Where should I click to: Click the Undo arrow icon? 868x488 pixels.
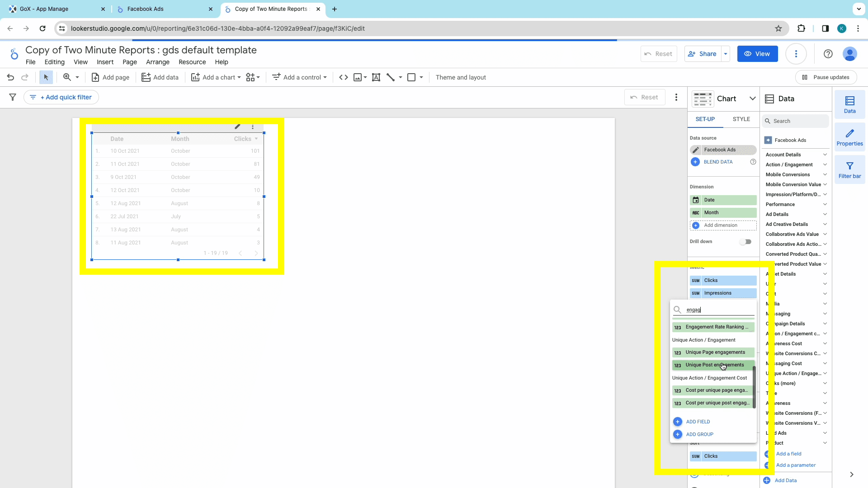(10, 77)
